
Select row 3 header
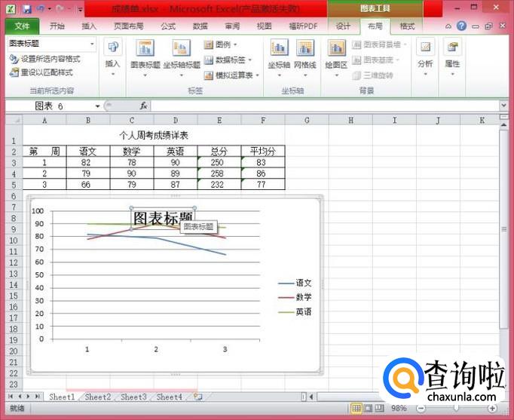point(14,163)
